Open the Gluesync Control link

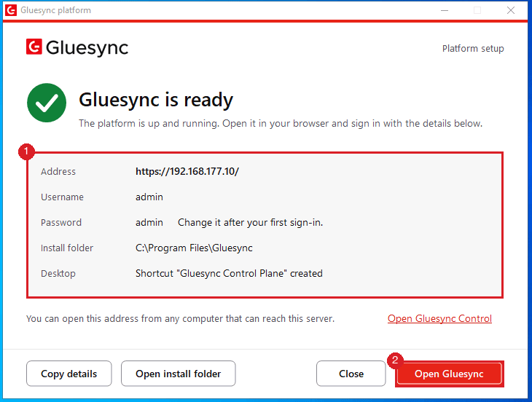pyautogui.click(x=439, y=319)
